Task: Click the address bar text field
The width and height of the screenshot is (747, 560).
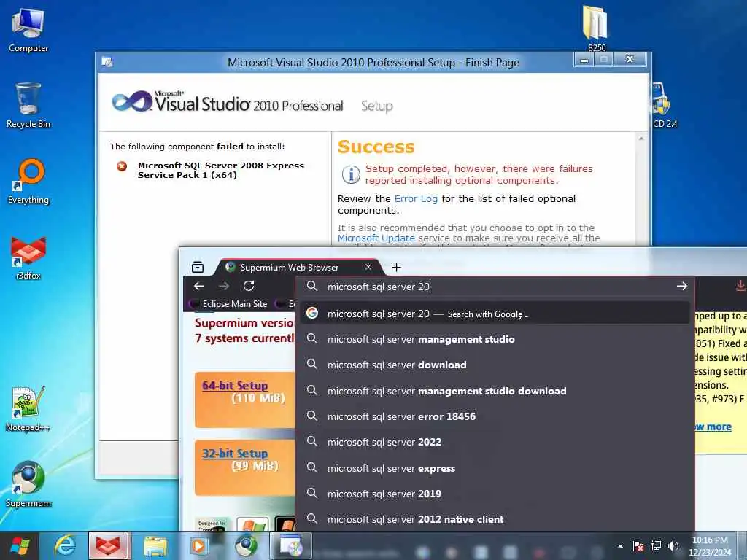Action: point(495,286)
